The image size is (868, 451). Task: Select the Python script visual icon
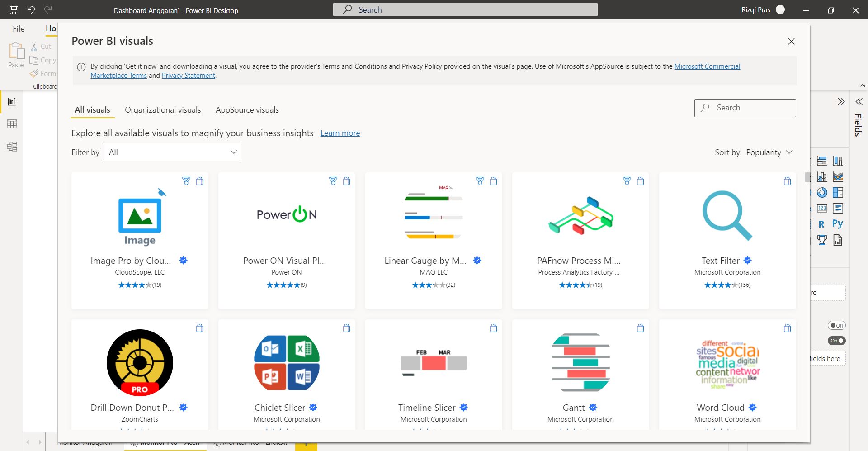[x=838, y=223]
